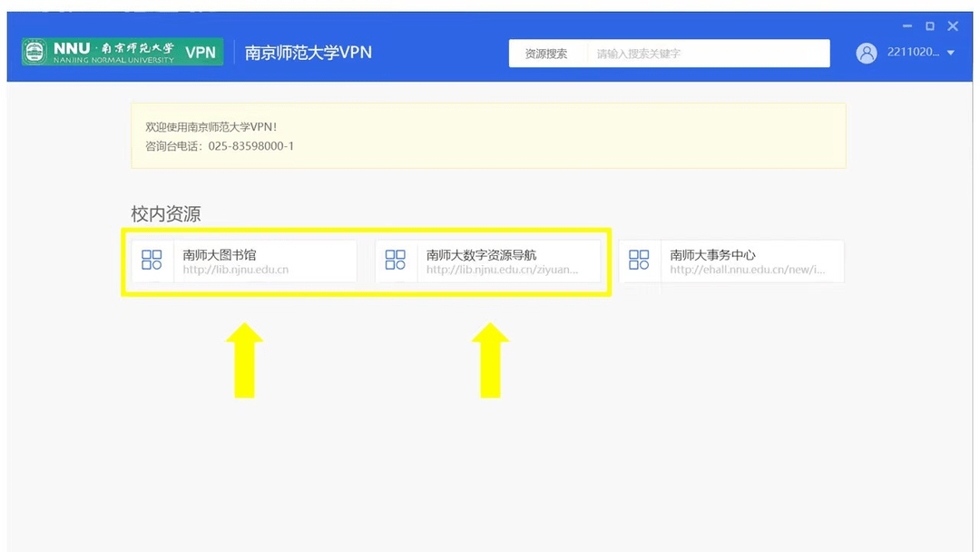Viewport: 980px width, 552px height.
Task: Click the 咨询台电话 025-83598000-1 line
Action: [220, 146]
